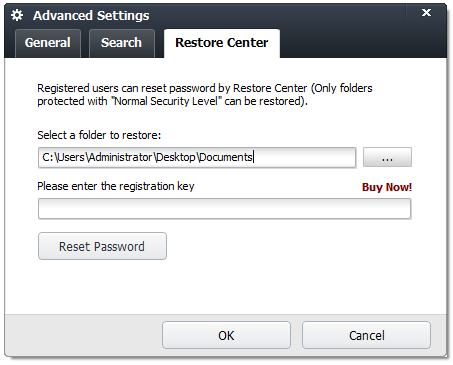The height and width of the screenshot is (365, 453).
Task: Confirm settings with the OK button
Action: click(x=226, y=335)
